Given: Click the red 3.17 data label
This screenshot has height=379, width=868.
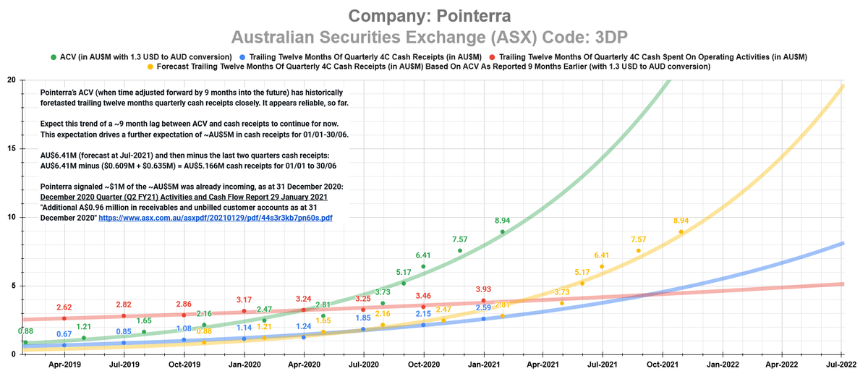Looking at the screenshot, I should 243,299.
